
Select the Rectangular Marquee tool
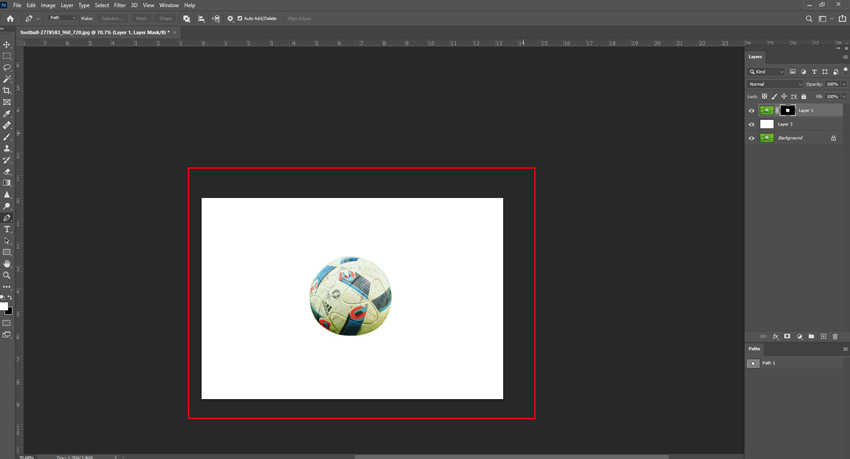[7, 56]
